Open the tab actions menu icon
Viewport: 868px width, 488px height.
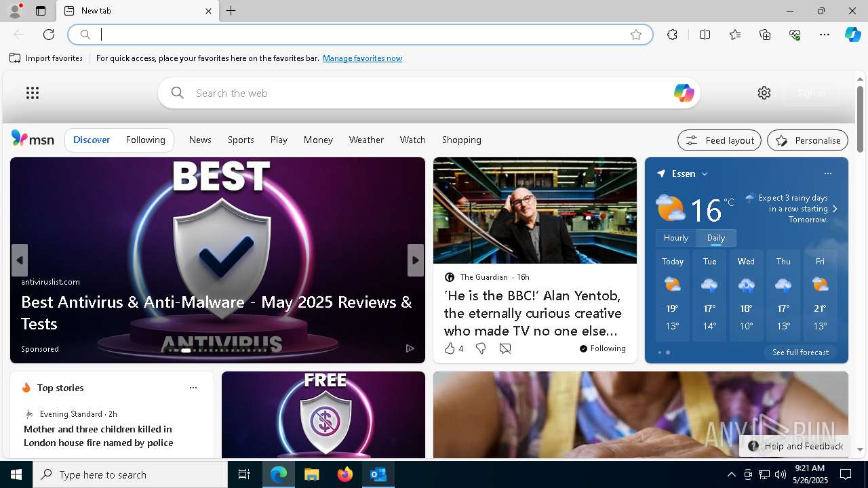(x=41, y=11)
